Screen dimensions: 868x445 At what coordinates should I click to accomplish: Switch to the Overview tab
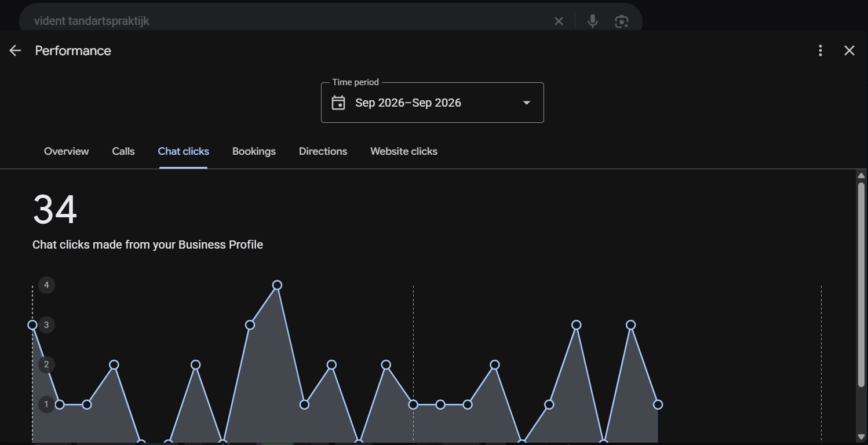tap(67, 151)
